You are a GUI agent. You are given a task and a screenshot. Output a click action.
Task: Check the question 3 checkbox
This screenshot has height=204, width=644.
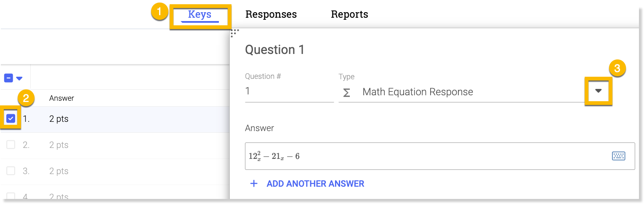pos(11,171)
